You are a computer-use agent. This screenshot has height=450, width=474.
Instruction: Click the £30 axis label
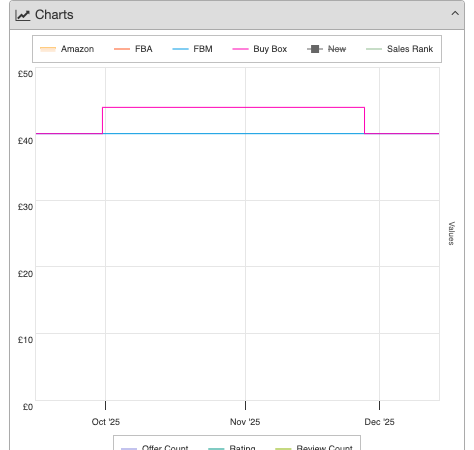pyautogui.click(x=25, y=207)
